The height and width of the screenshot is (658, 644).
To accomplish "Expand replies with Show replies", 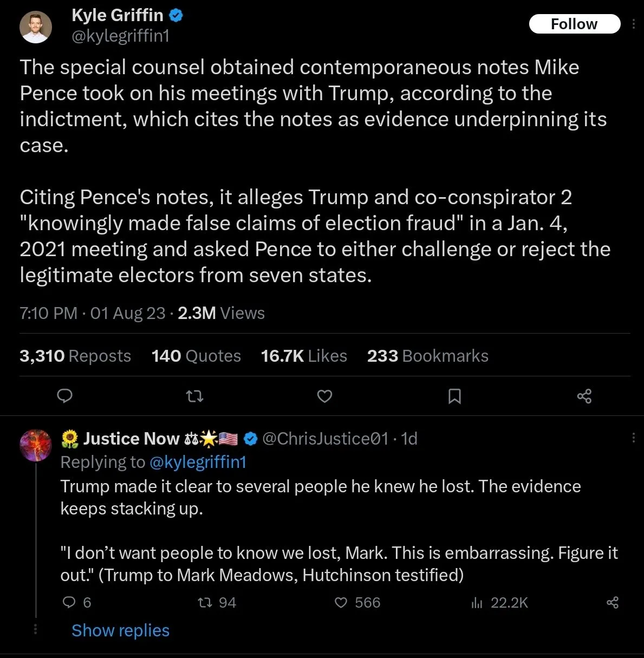I will (120, 630).
